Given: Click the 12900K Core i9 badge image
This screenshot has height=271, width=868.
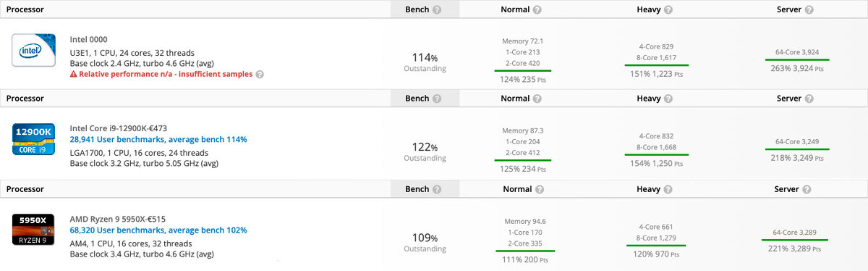Looking at the screenshot, I should [34, 139].
